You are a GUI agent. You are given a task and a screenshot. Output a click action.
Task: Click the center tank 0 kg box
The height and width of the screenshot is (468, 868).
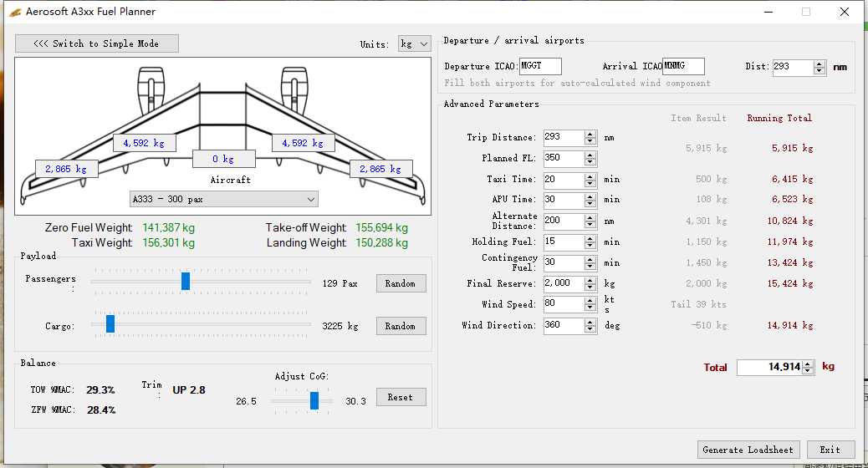223,159
